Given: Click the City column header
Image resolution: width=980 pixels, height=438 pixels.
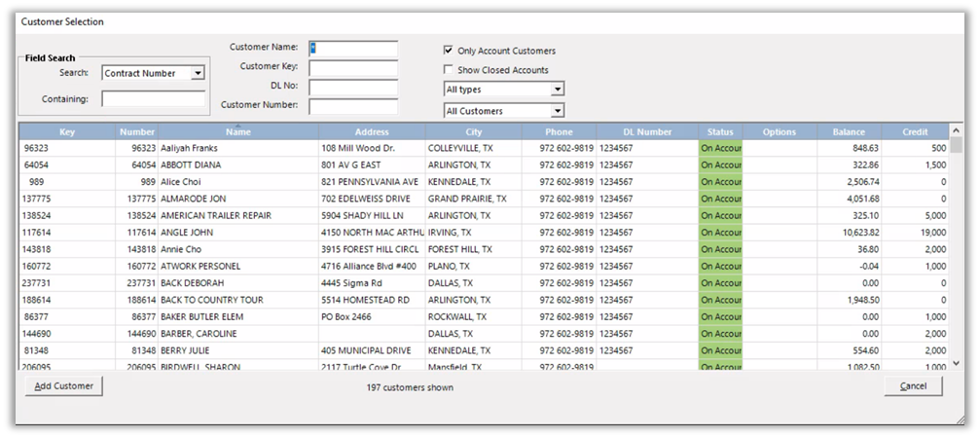Looking at the screenshot, I should pyautogui.click(x=474, y=132).
